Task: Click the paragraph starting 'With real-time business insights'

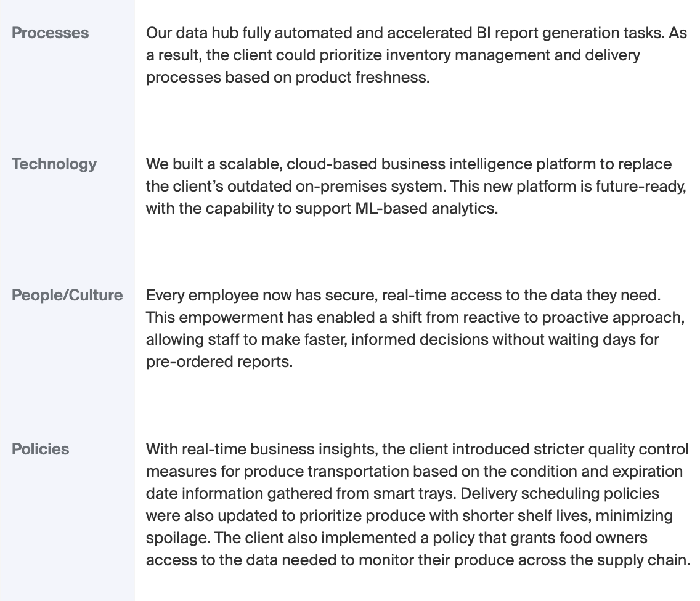Action: (418, 504)
